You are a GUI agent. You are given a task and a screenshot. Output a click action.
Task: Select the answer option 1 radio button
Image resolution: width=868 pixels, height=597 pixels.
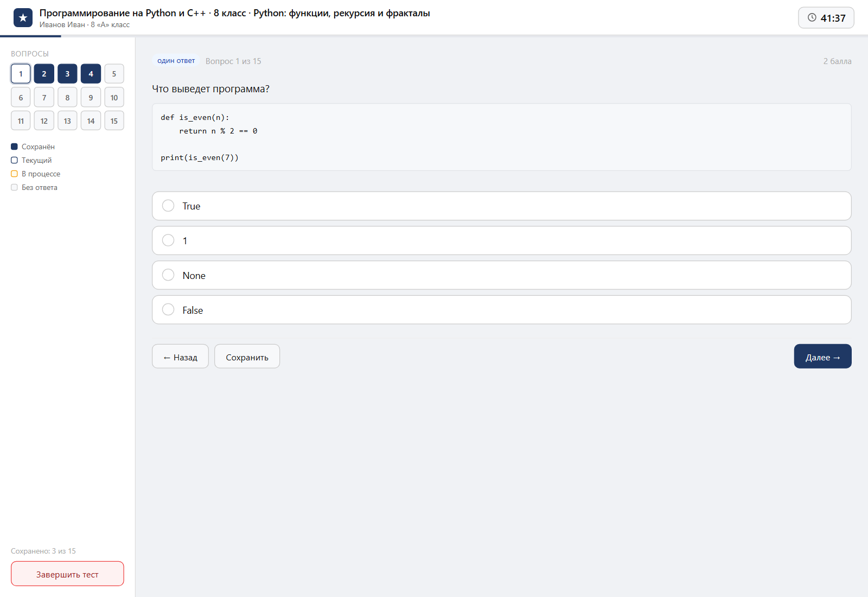168,240
